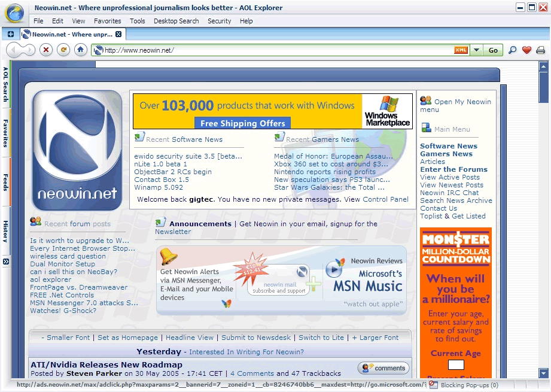Open My Neowin menu expander
The height and width of the screenshot is (392, 551).
(x=456, y=105)
